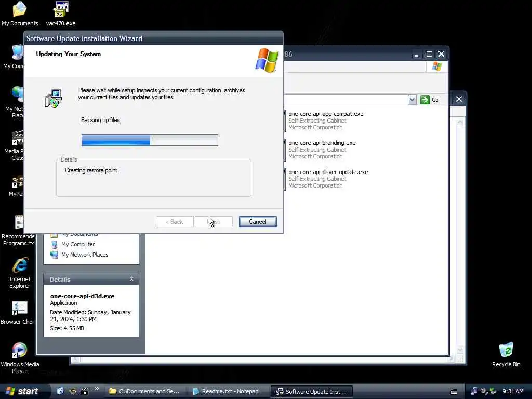
Task: Click the Explorer vertical scrollbar down arrow
Action: (460, 350)
